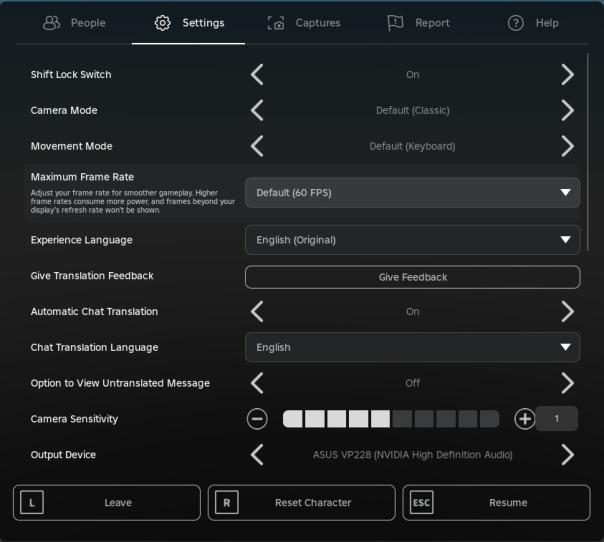Viewport: 604px width, 542px height.
Task: Open the Captures tab
Action: coord(304,23)
